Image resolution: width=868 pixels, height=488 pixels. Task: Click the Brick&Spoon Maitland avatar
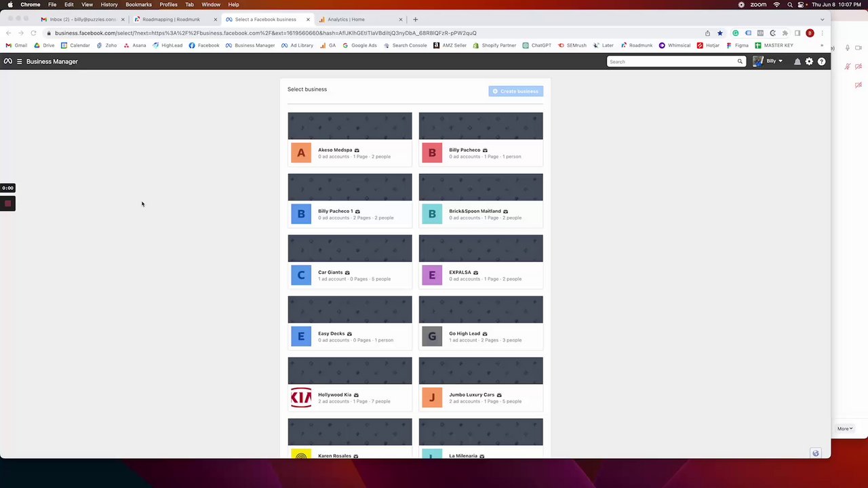432,214
